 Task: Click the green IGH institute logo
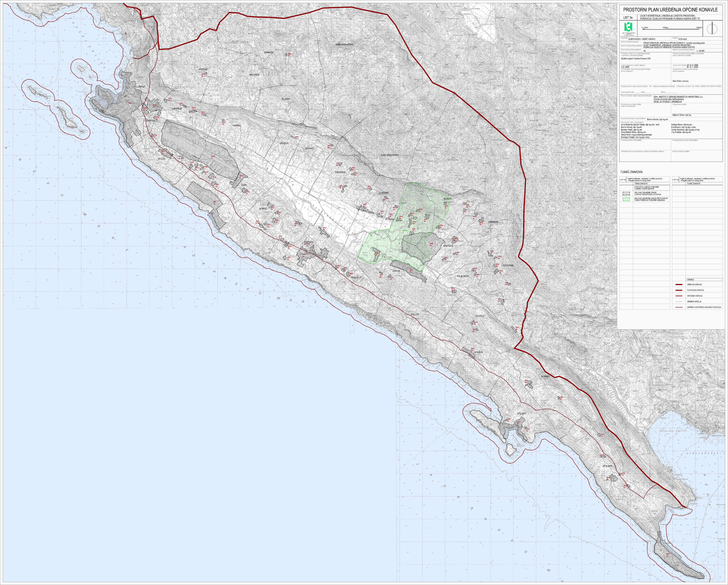628,27
